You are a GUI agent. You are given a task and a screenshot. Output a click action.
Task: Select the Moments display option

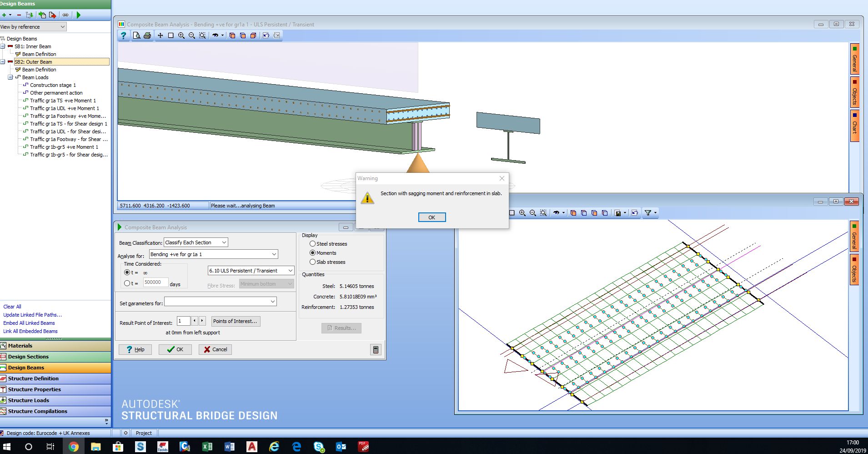[312, 252]
